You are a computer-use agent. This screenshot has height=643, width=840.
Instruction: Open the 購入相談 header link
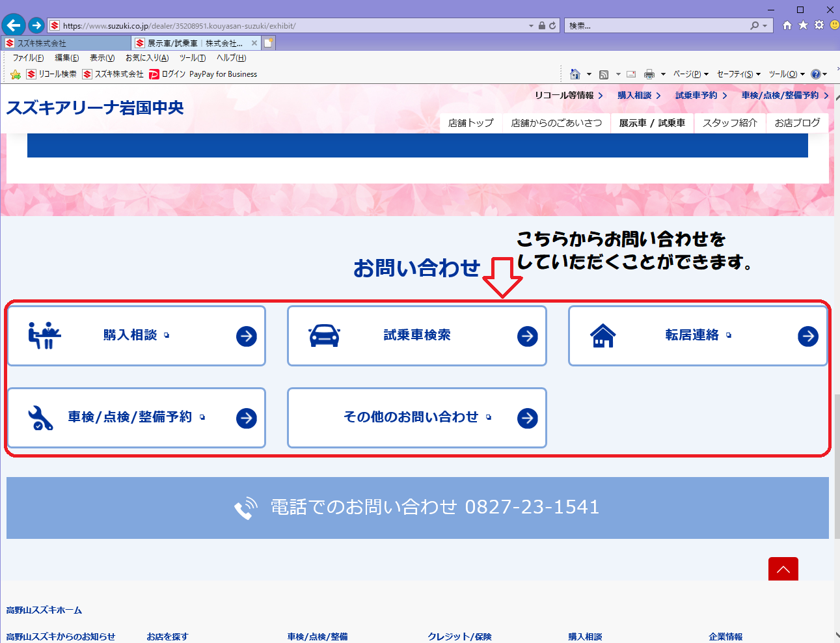click(639, 96)
